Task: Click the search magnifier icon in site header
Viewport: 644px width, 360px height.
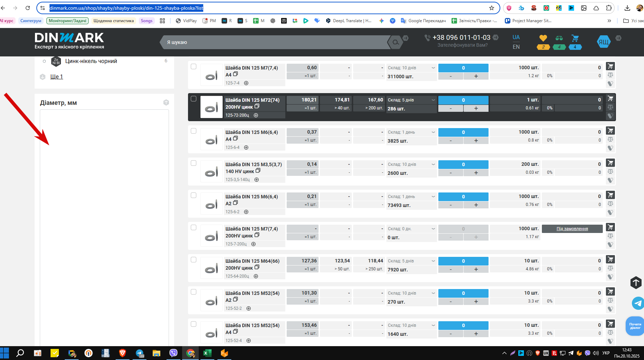Action: [x=395, y=42]
